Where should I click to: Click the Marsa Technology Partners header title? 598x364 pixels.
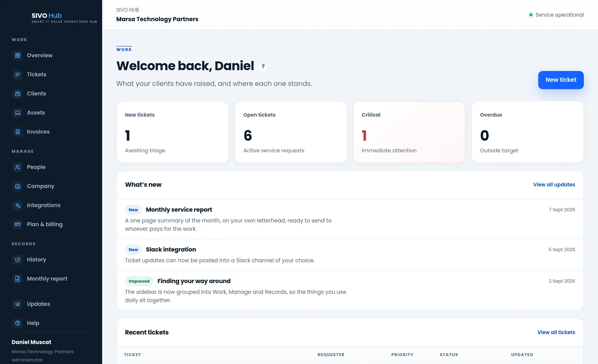[157, 19]
